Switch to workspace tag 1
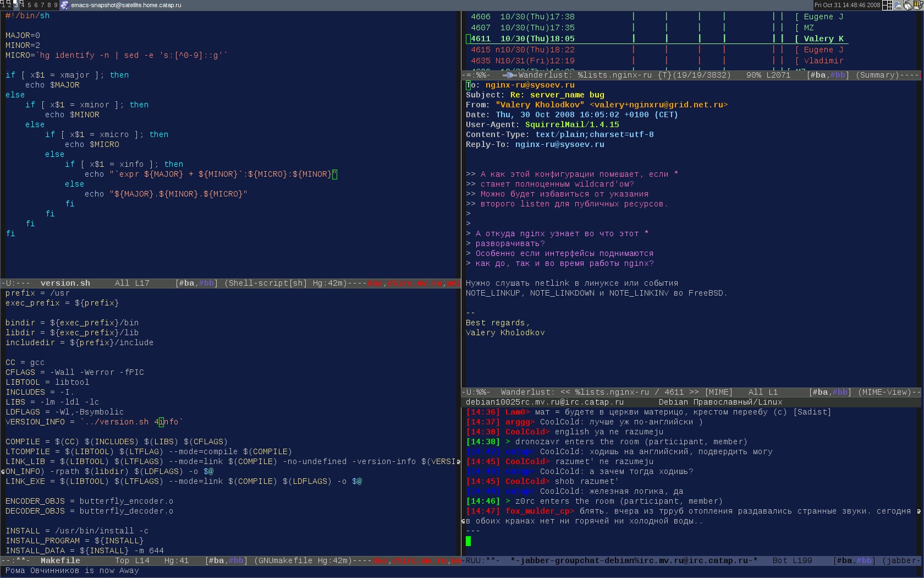The image size is (924, 578). click(x=3, y=5)
